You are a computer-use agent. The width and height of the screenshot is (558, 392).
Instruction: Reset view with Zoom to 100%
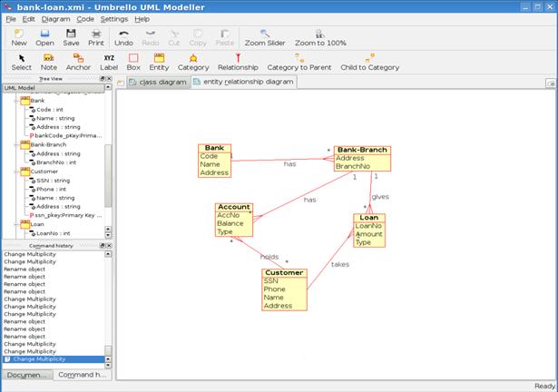[x=320, y=37]
